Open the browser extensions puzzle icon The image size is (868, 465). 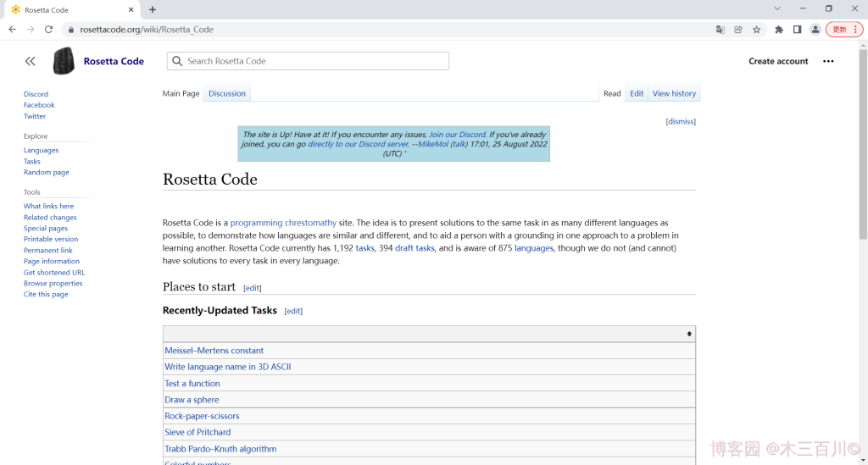click(779, 30)
